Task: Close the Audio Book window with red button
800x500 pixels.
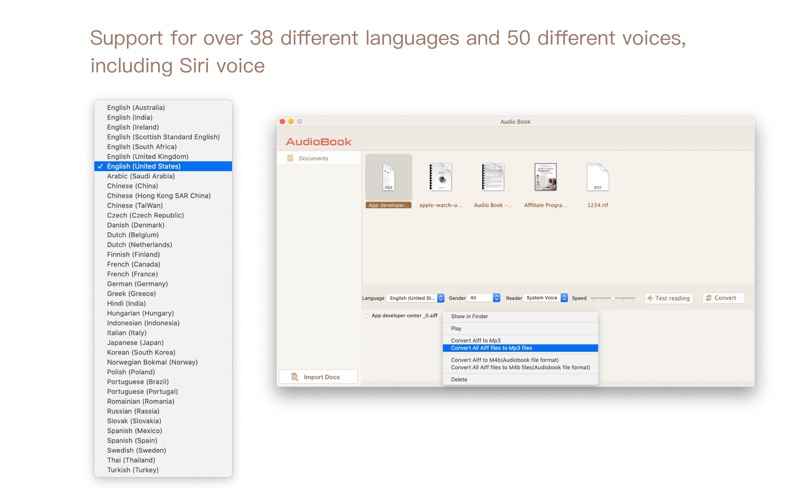Action: (282, 121)
